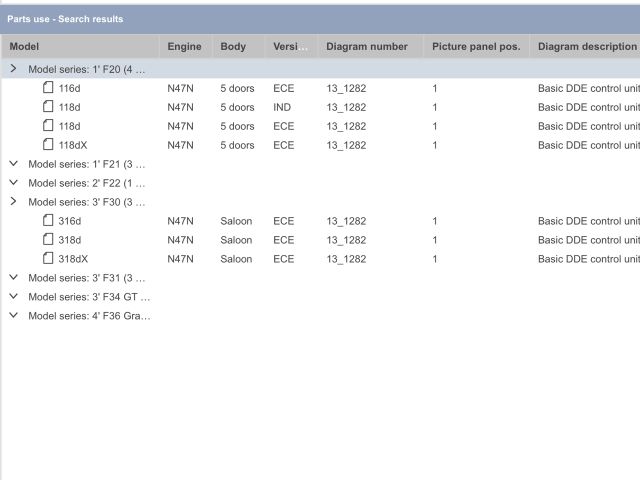The width and height of the screenshot is (640, 480).
Task: Click the document icon for the 118d ECE row
Action: (x=48, y=126)
